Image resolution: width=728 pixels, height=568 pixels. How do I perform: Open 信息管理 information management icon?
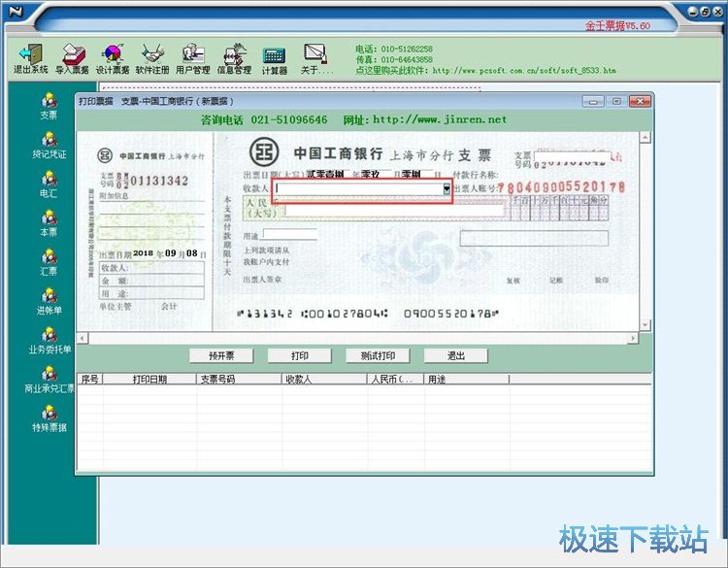tap(235, 59)
